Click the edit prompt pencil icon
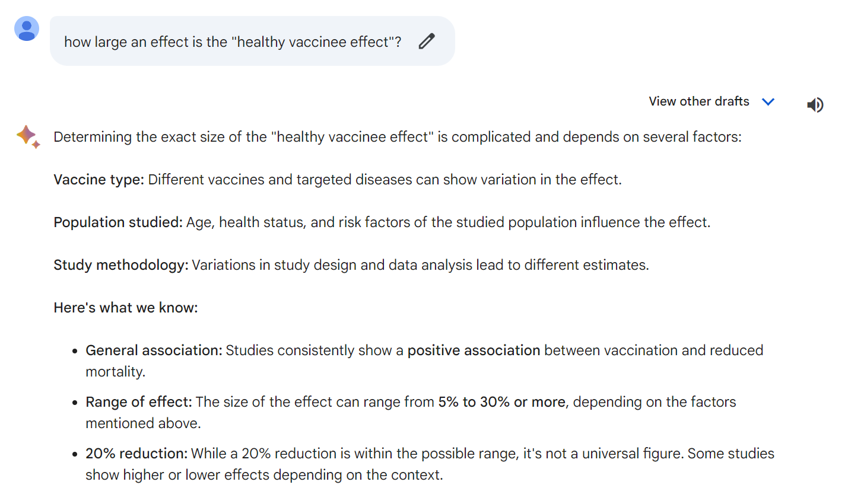The height and width of the screenshot is (504, 848). click(x=427, y=41)
